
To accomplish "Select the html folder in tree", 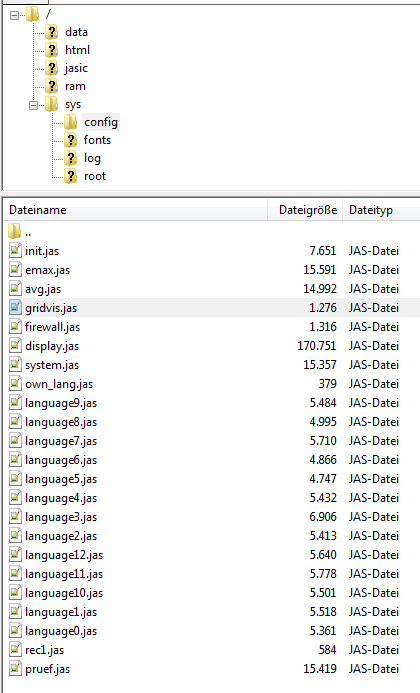I will pos(77,50).
